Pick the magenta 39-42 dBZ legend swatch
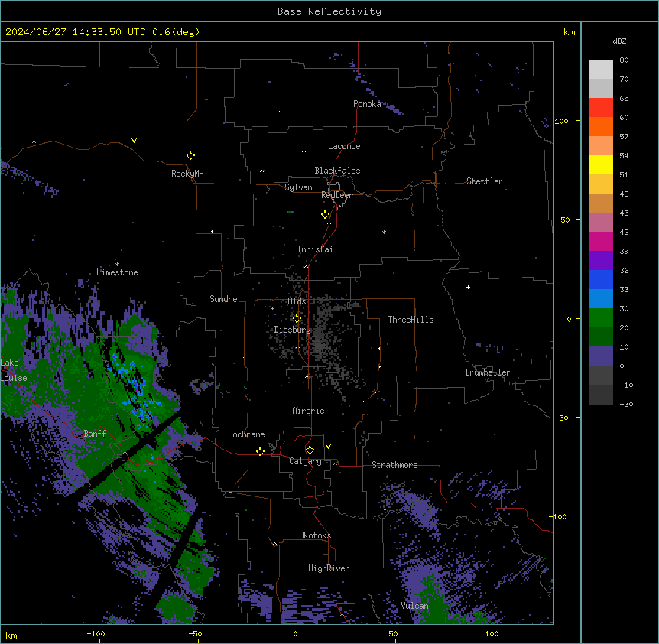Image resolution: width=659 pixels, height=644 pixels. tap(601, 241)
